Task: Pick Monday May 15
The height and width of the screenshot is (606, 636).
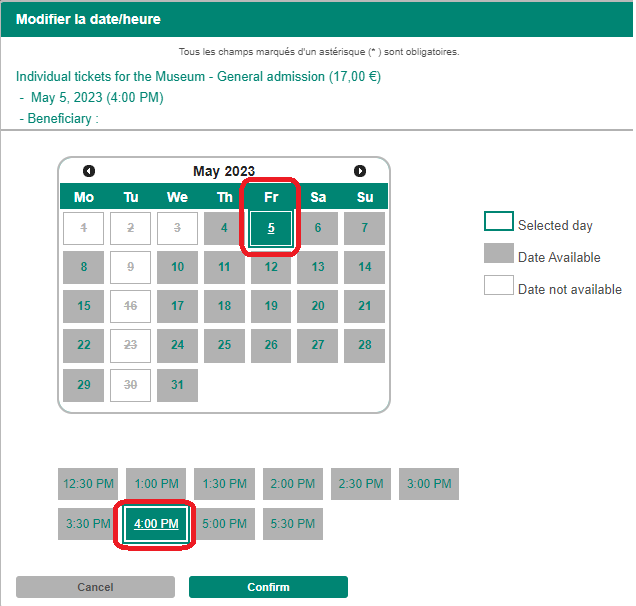Action: (x=84, y=306)
